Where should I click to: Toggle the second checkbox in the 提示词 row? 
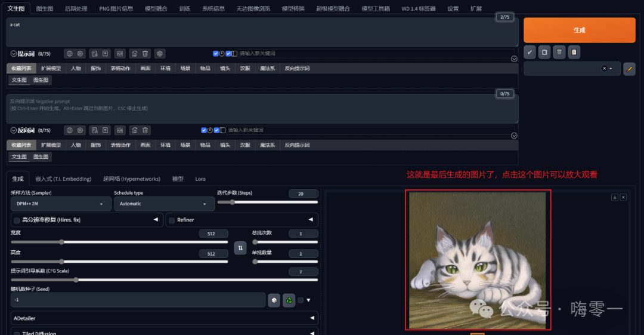coord(228,54)
